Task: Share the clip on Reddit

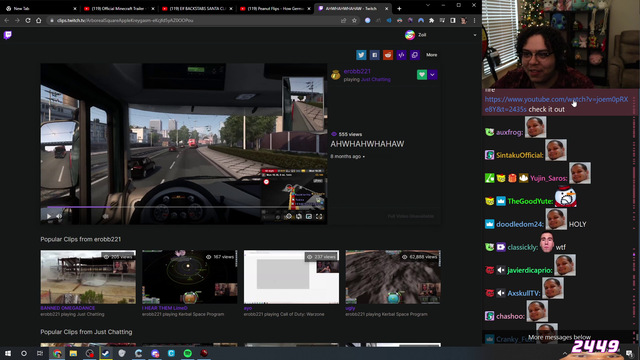Action: [388, 55]
